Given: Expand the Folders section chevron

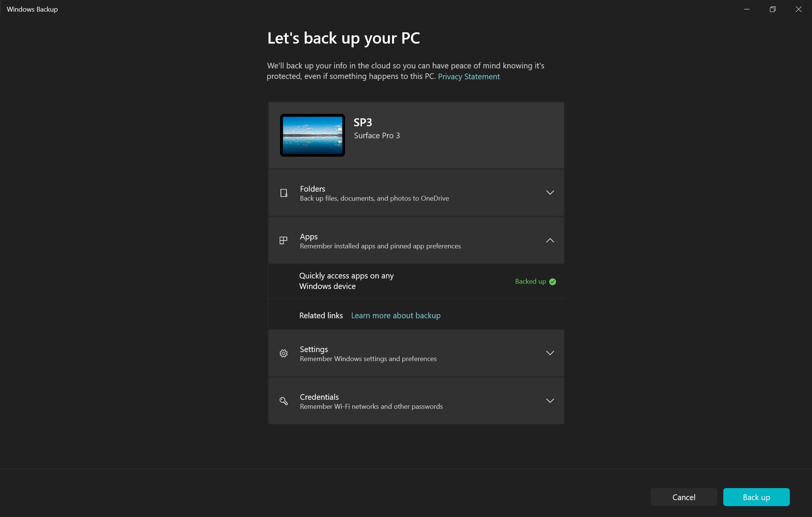Looking at the screenshot, I should pyautogui.click(x=550, y=193).
